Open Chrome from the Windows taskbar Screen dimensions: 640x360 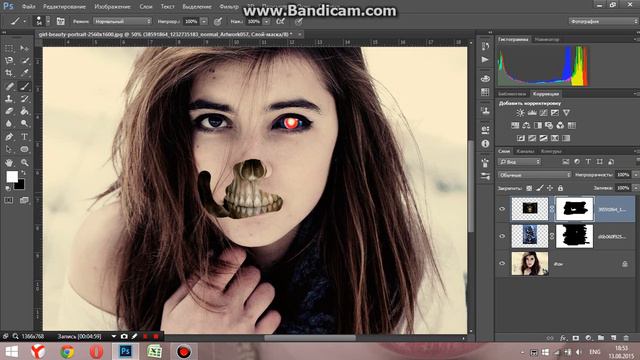pos(67,351)
